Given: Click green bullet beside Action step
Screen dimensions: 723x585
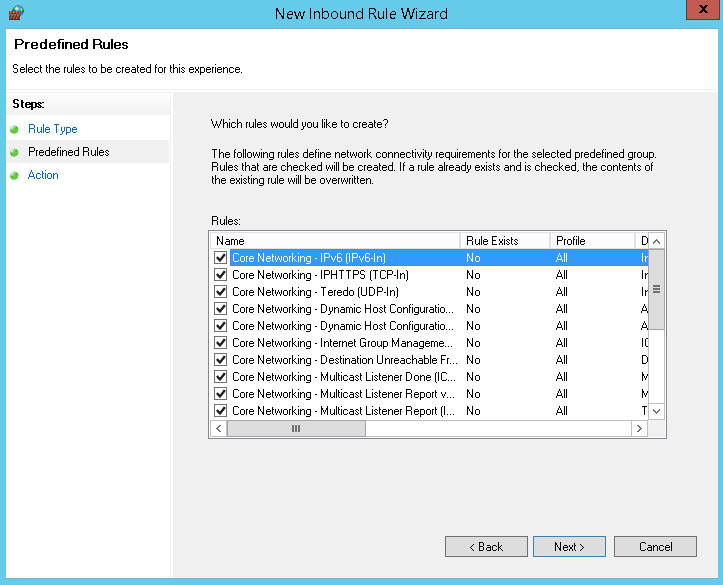Looking at the screenshot, I should pyautogui.click(x=15, y=175).
